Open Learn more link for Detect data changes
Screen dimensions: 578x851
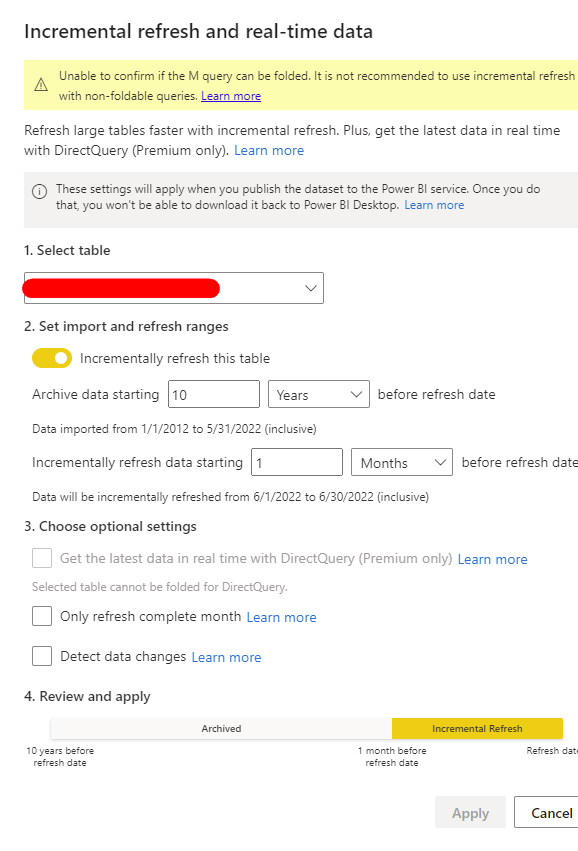(226, 657)
